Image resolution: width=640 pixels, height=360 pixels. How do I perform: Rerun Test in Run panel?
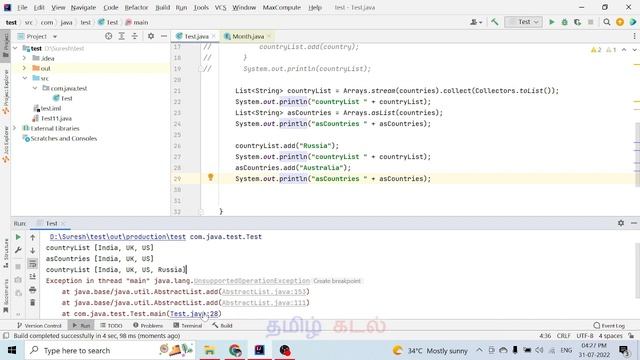point(18,237)
